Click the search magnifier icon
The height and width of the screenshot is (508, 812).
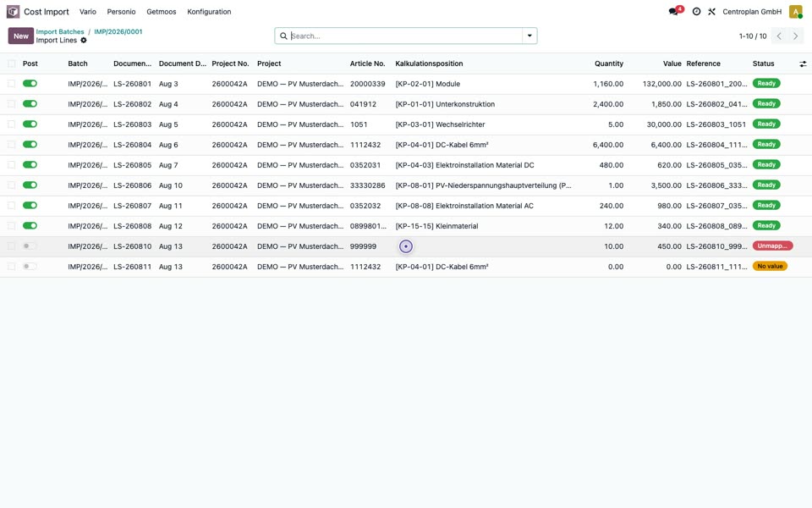283,36
